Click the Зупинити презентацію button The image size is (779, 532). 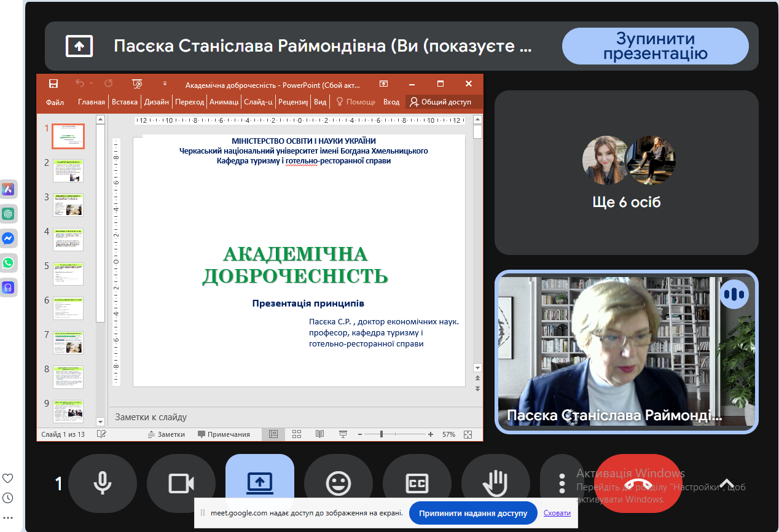(655, 46)
